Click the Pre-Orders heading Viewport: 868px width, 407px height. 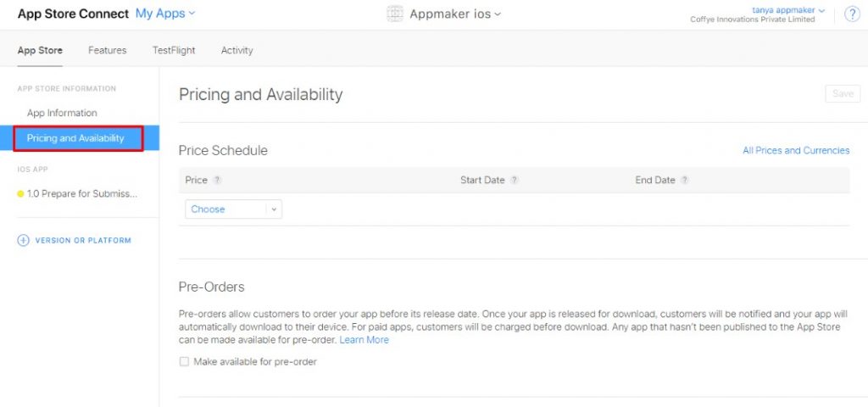point(211,287)
